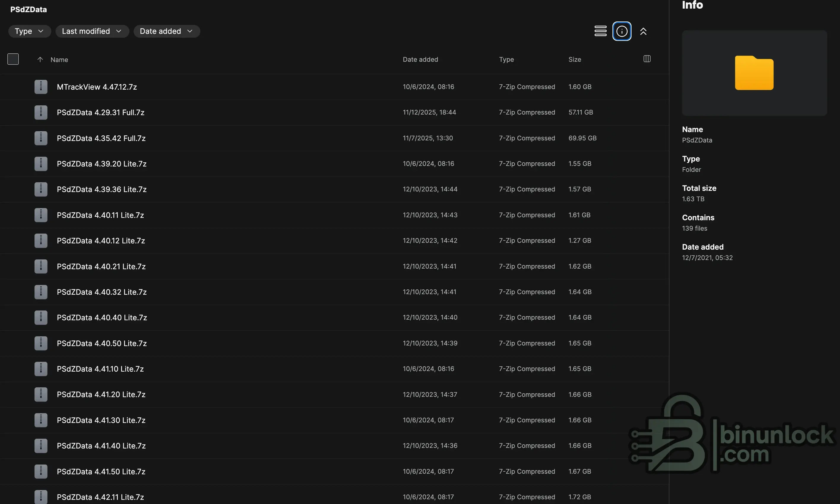Select file name PSdZData 4.42.11 Lite.7z
The width and height of the screenshot is (840, 504).
tap(100, 497)
